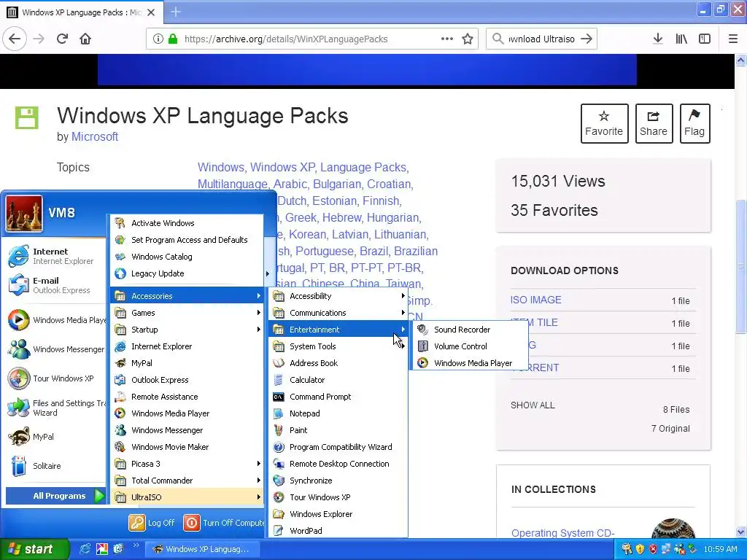Open Paint from Accessories menu

tap(338, 430)
